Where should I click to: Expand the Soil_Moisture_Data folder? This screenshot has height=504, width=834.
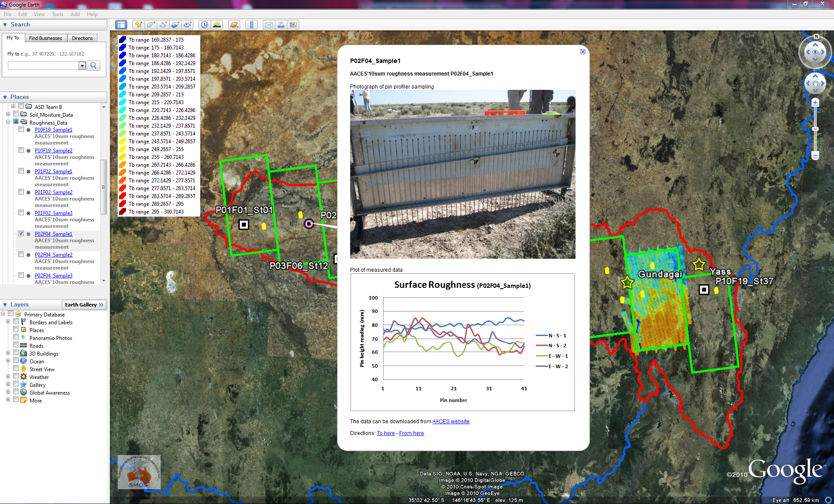(x=8, y=114)
